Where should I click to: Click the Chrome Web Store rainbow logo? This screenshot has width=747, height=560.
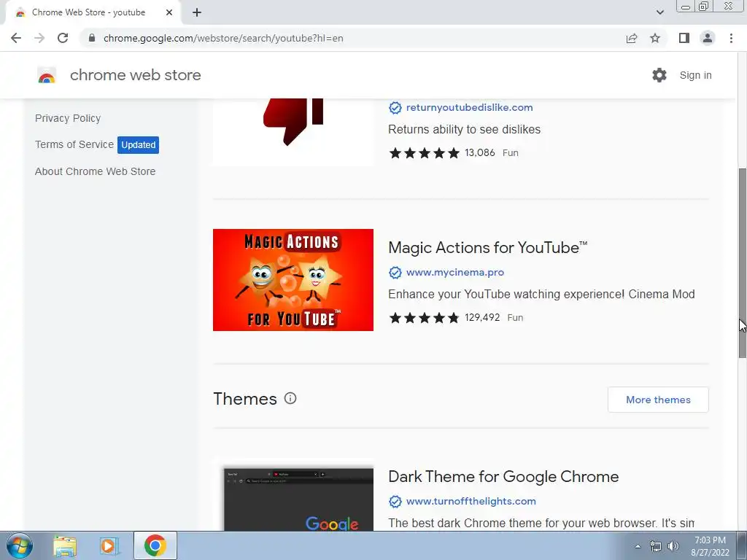[47, 75]
